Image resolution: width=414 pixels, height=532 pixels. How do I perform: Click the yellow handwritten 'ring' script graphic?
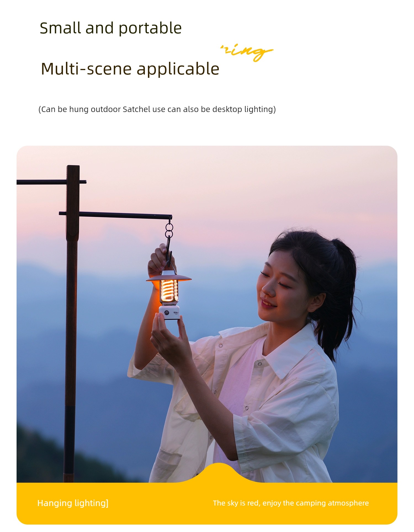tap(246, 53)
